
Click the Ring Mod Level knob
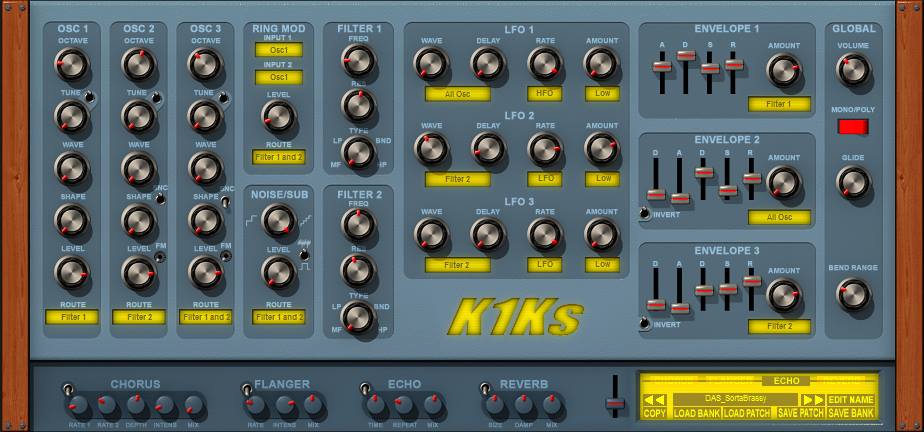278,115
